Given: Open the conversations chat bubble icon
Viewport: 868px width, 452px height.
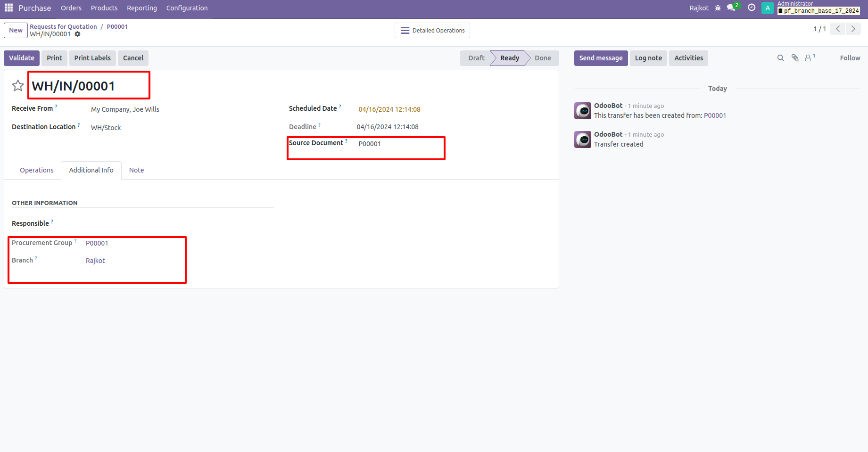Looking at the screenshot, I should point(731,8).
